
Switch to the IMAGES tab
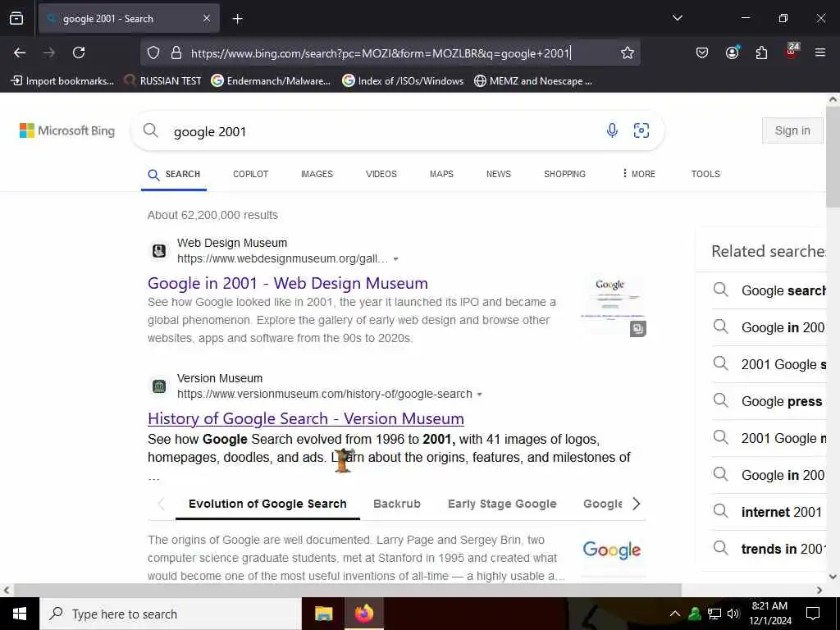pyautogui.click(x=317, y=174)
